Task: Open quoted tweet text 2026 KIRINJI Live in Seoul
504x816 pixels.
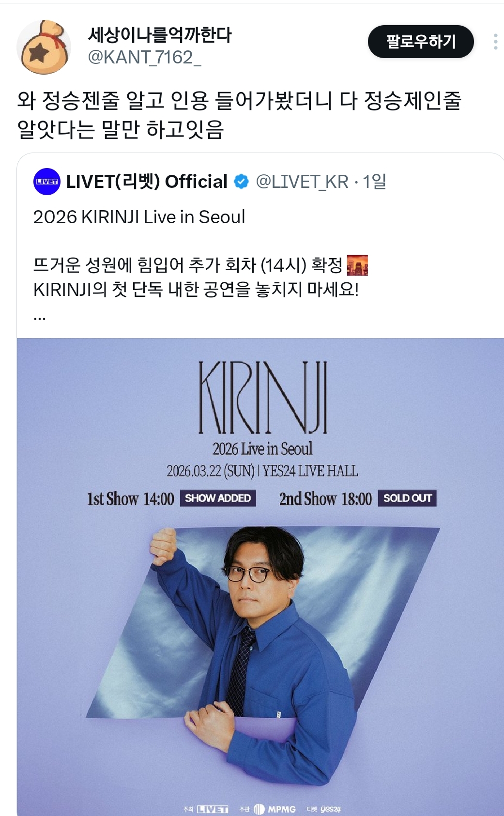Action: (x=139, y=217)
